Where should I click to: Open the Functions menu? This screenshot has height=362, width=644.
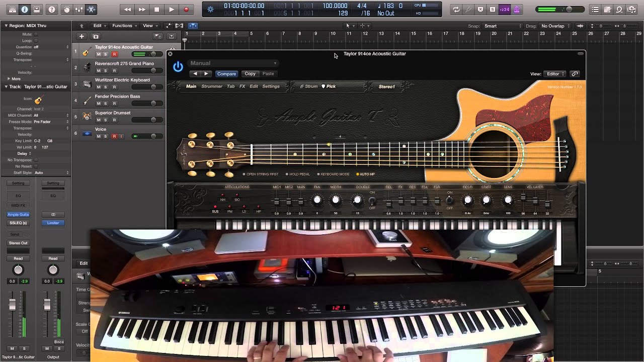tap(124, 26)
